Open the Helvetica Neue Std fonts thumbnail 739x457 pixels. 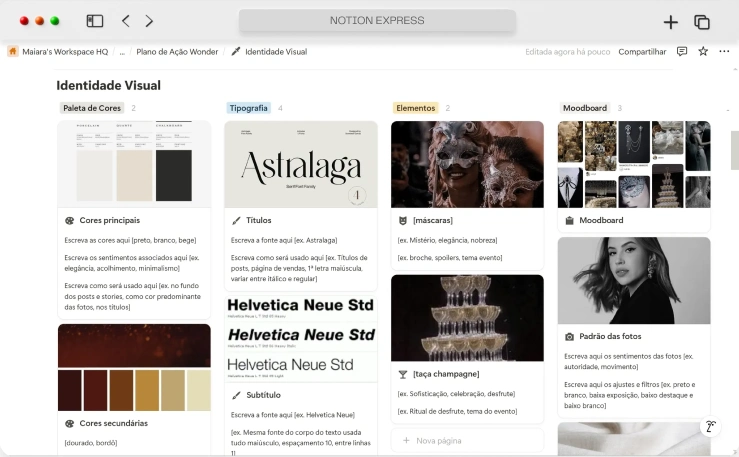[x=301, y=338]
